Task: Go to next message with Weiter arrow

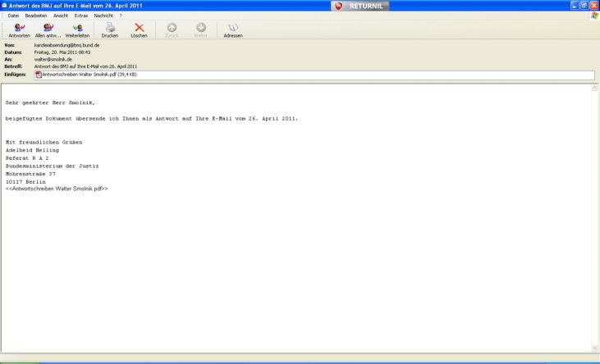Action: point(201,30)
